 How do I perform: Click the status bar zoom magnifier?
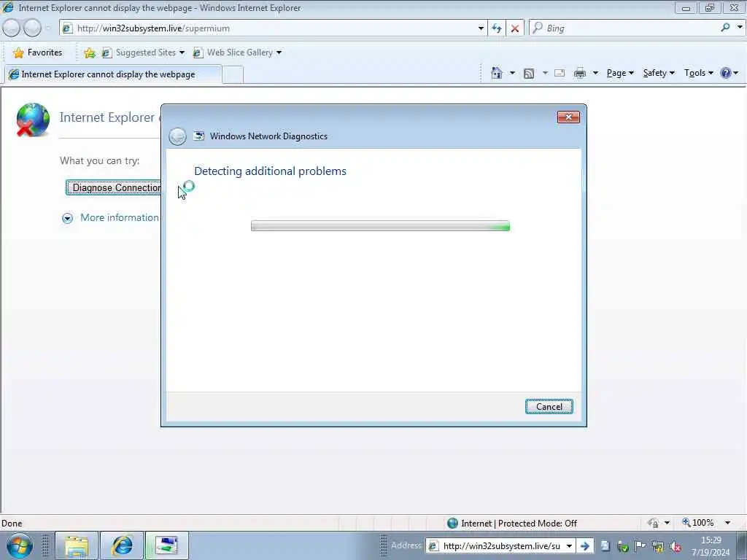tap(686, 522)
